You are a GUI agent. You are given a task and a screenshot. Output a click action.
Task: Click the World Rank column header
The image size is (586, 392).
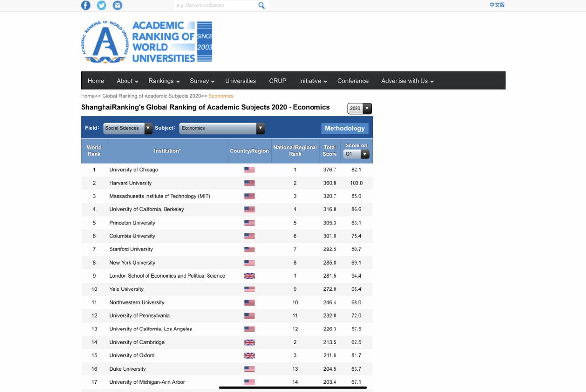pyautogui.click(x=94, y=151)
